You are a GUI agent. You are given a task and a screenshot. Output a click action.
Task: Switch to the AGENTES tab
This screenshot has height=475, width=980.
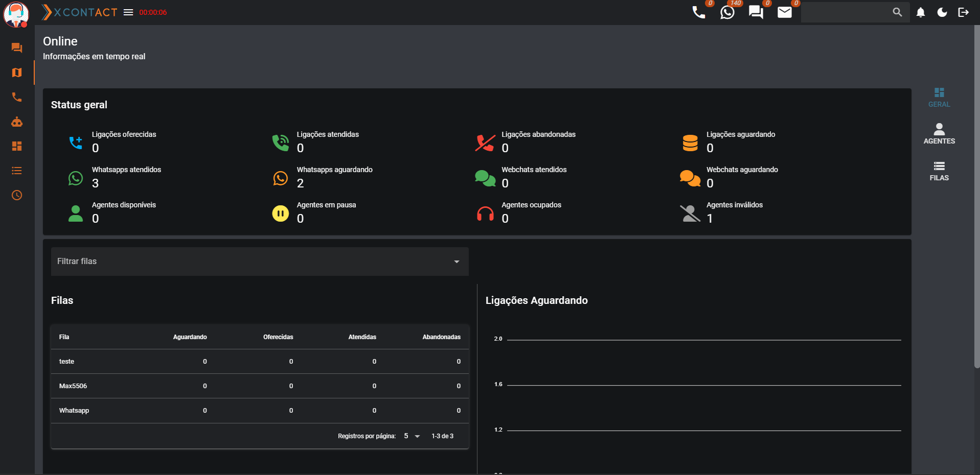click(939, 134)
